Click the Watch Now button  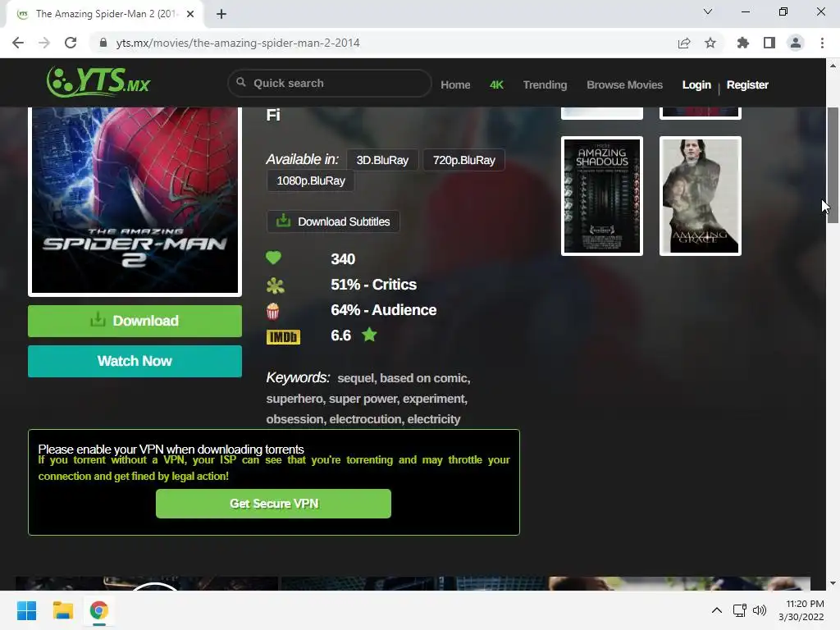pos(135,361)
